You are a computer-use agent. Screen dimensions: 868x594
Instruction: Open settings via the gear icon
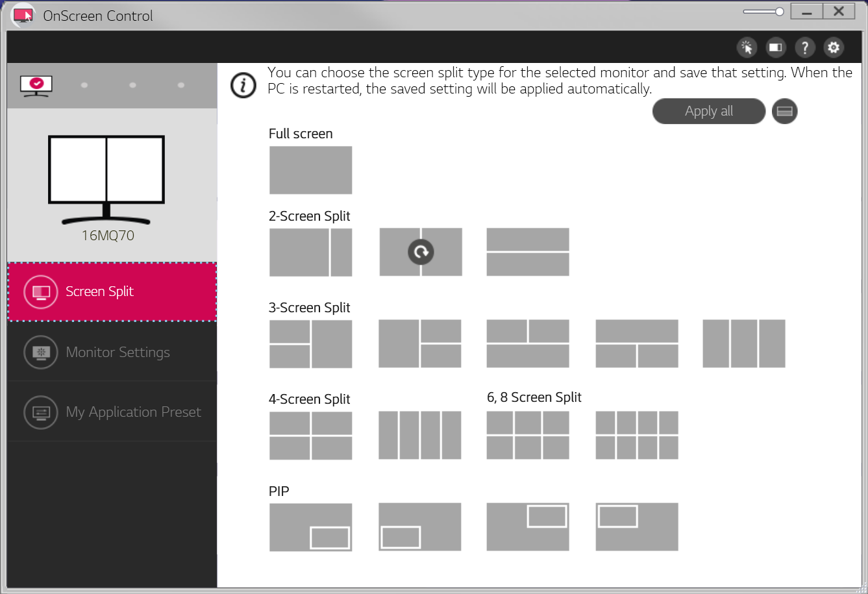[x=834, y=47]
